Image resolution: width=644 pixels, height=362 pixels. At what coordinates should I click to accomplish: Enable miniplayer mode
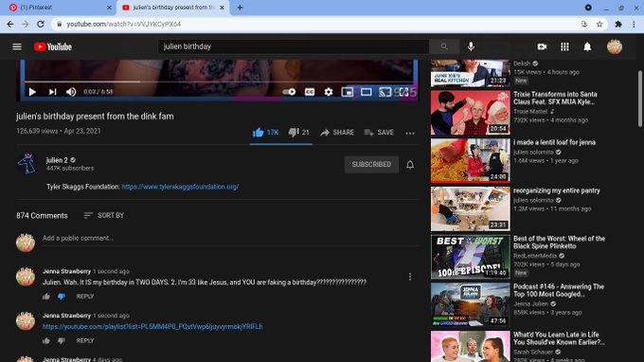[x=347, y=92]
